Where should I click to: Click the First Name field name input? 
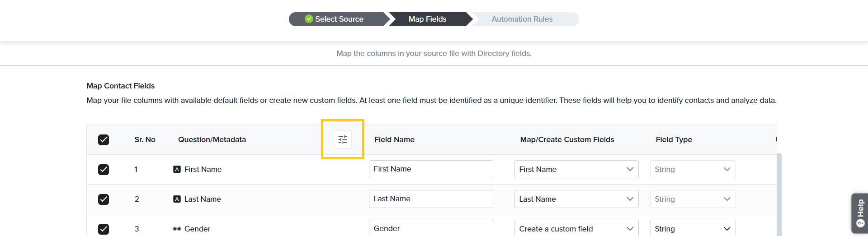click(x=430, y=169)
